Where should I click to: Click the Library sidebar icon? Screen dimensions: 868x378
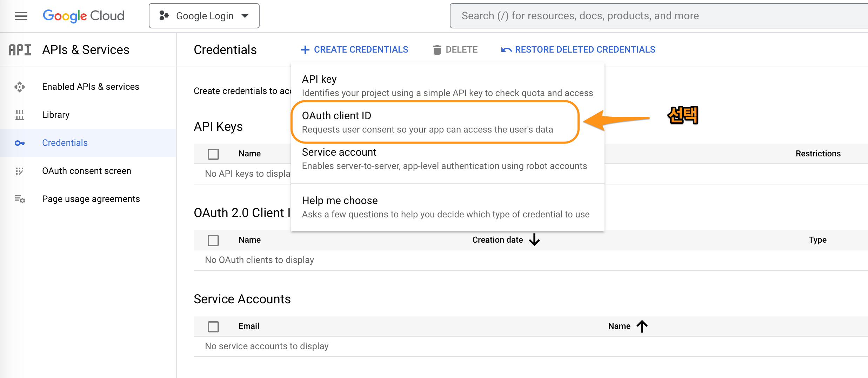pyautogui.click(x=20, y=115)
